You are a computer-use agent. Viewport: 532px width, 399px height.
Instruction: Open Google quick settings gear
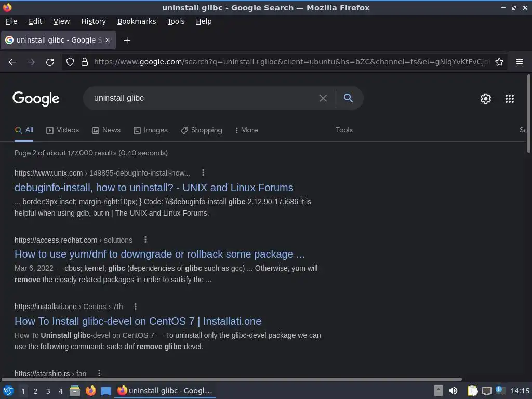click(486, 99)
